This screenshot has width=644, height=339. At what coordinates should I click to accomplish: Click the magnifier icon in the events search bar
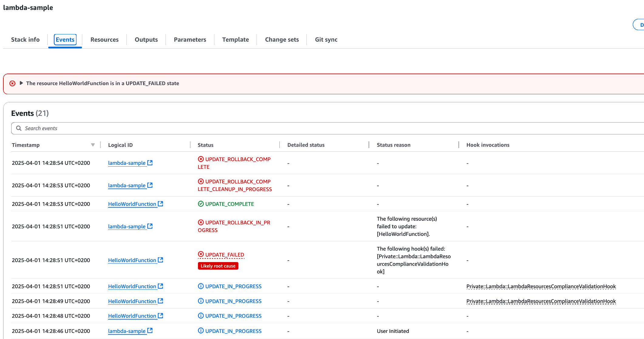coord(19,128)
